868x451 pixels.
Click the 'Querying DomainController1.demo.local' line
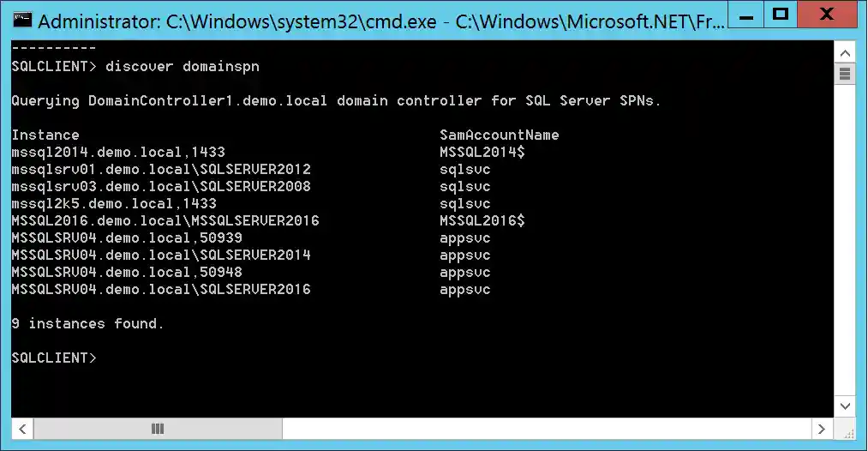[336, 101]
